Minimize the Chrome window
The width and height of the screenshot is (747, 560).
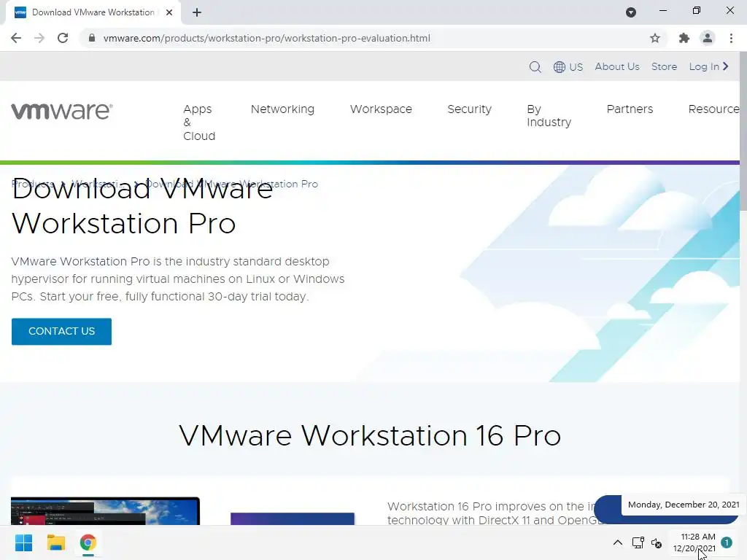(x=662, y=10)
